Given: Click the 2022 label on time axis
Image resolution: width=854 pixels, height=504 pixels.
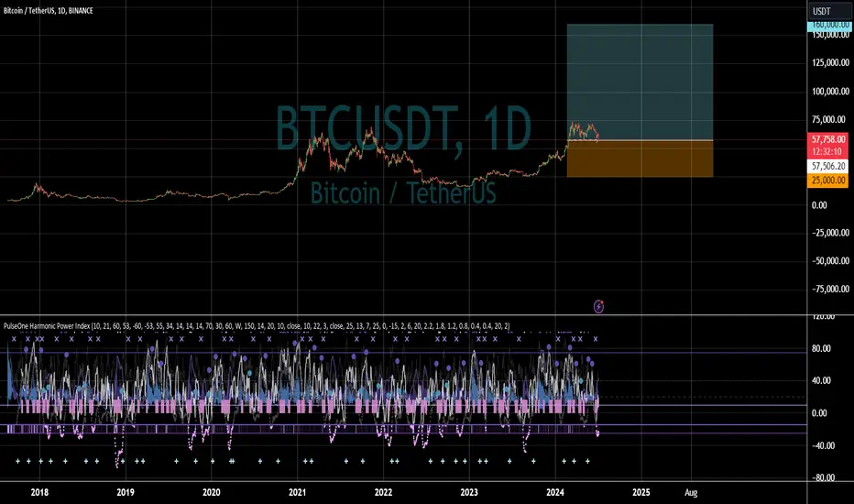Looking at the screenshot, I should point(383,493).
